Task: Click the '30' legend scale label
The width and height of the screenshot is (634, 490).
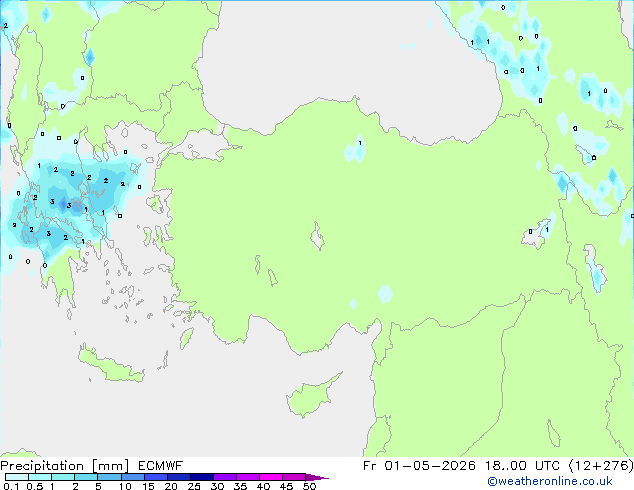Action: pyautogui.click(x=217, y=486)
